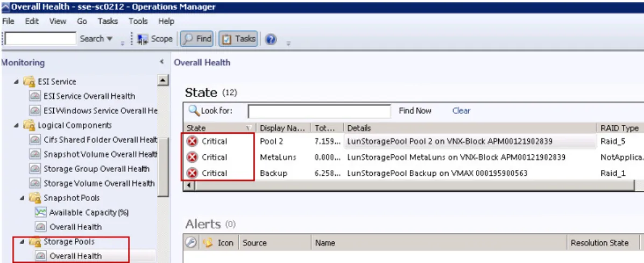The height and width of the screenshot is (263, 644).
Task: Click the Scope toolbar button
Action: (155, 39)
